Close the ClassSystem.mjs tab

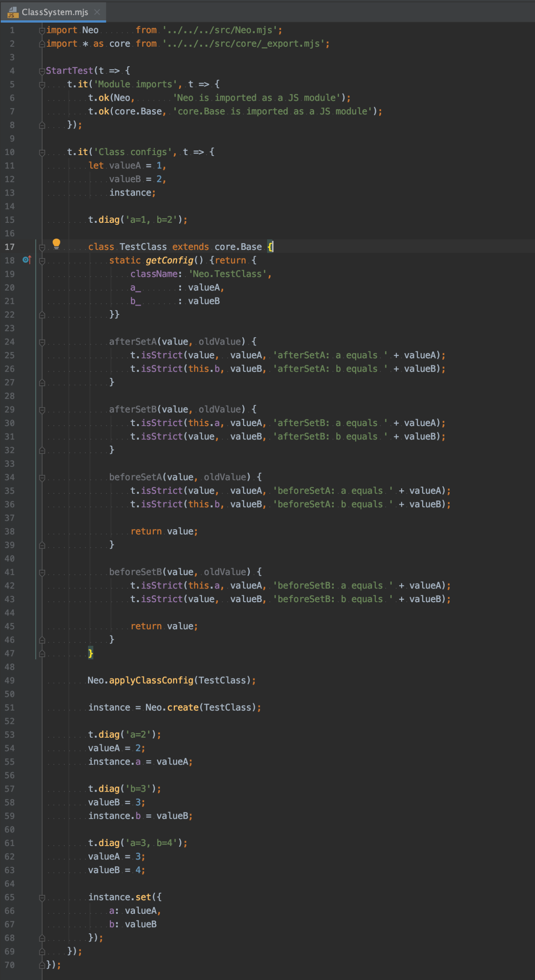coord(97,12)
